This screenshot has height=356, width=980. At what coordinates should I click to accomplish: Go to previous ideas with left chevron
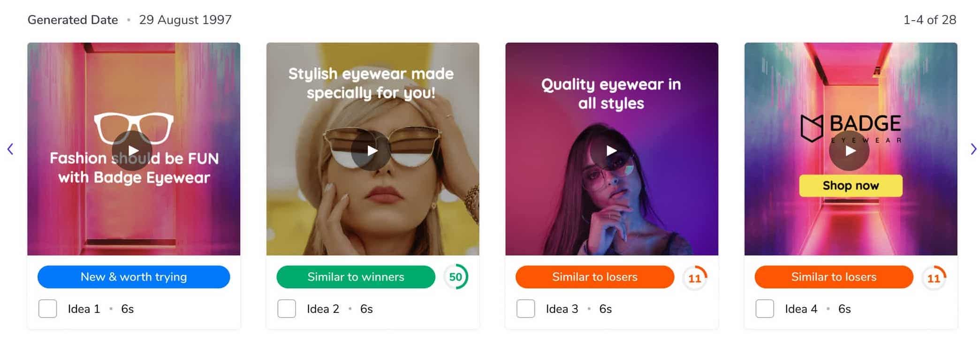pos(10,149)
